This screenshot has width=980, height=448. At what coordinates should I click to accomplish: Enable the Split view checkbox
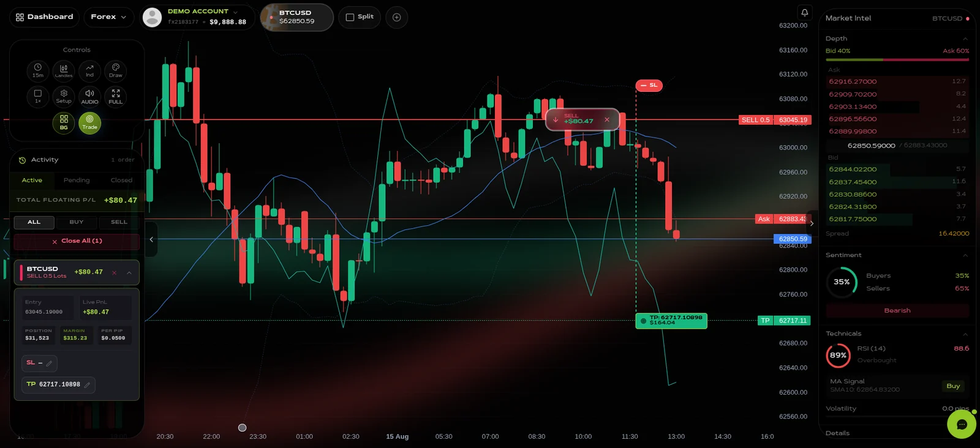coord(360,17)
